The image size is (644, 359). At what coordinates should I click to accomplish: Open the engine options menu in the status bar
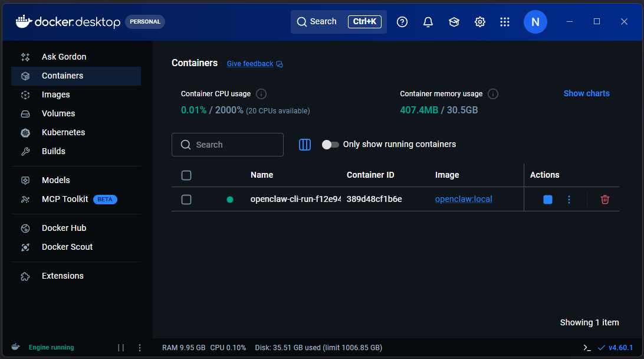tap(140, 348)
